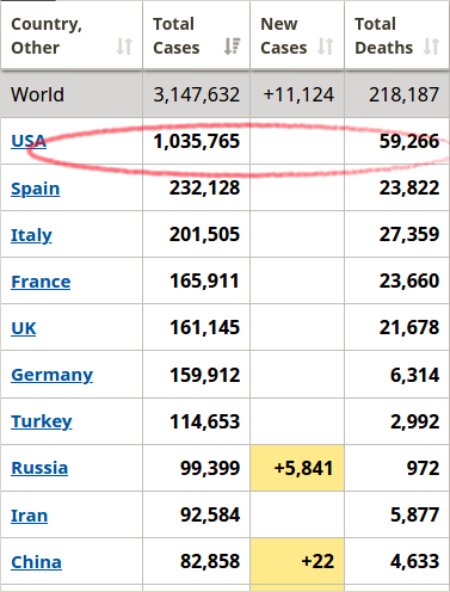Sort by Total Deaths arrows icon
Screen dimensions: 450x592
point(431,46)
